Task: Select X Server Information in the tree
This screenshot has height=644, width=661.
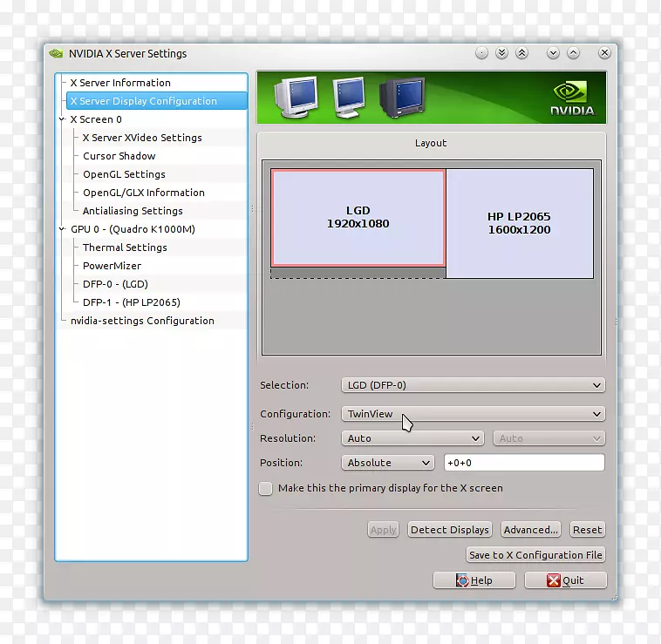Action: pos(120,83)
